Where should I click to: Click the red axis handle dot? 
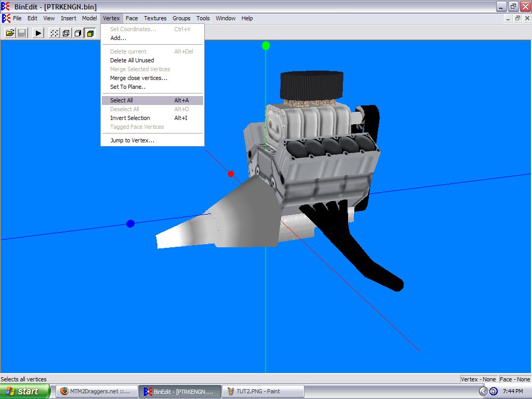click(231, 174)
